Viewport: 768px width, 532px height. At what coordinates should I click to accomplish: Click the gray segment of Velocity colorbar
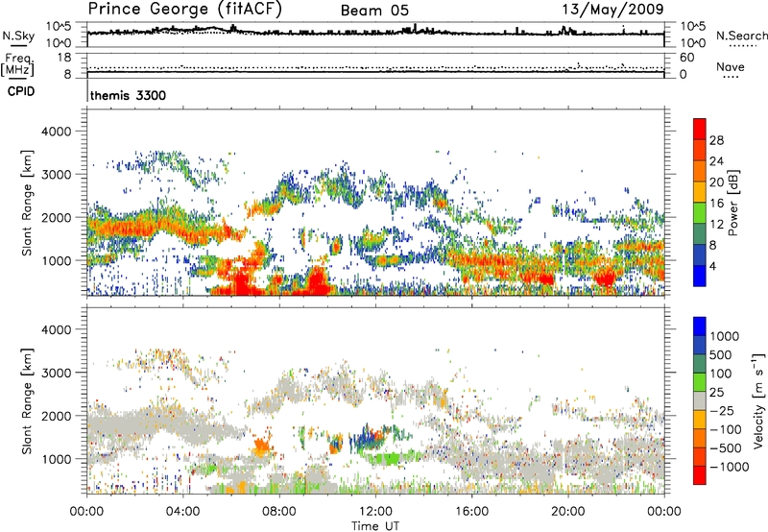pos(700,400)
